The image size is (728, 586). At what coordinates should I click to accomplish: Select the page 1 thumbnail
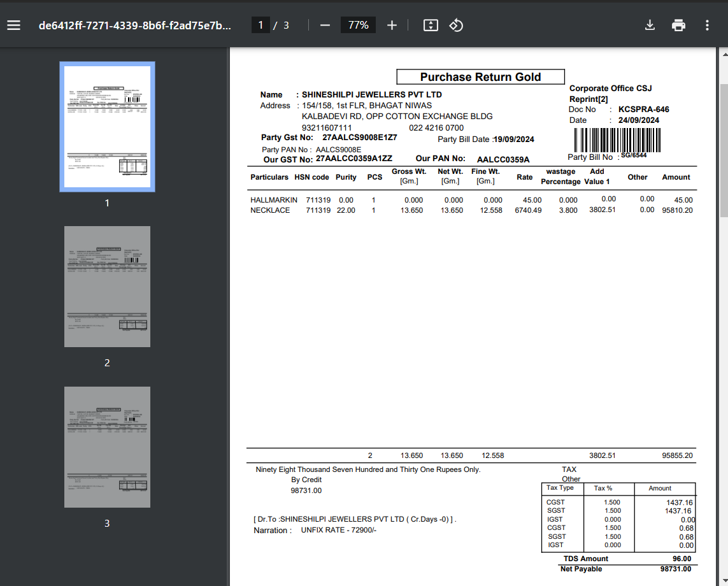[x=107, y=127]
